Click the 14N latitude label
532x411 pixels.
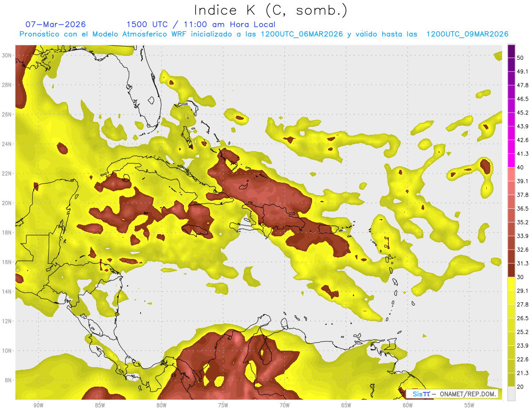[x=7, y=292]
